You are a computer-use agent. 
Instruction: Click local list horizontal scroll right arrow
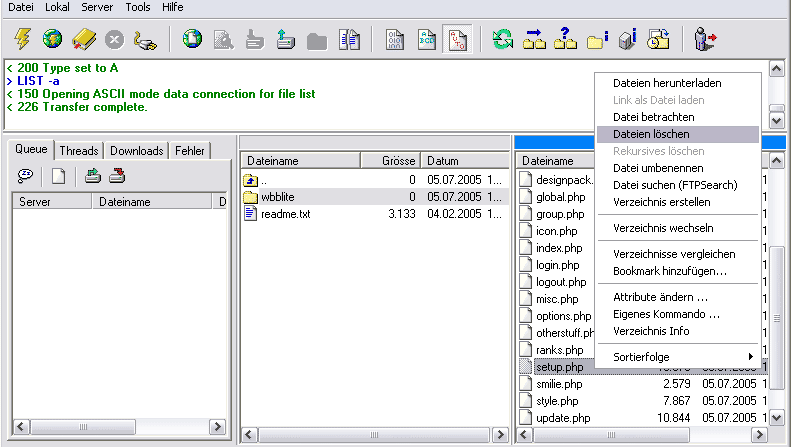500,434
